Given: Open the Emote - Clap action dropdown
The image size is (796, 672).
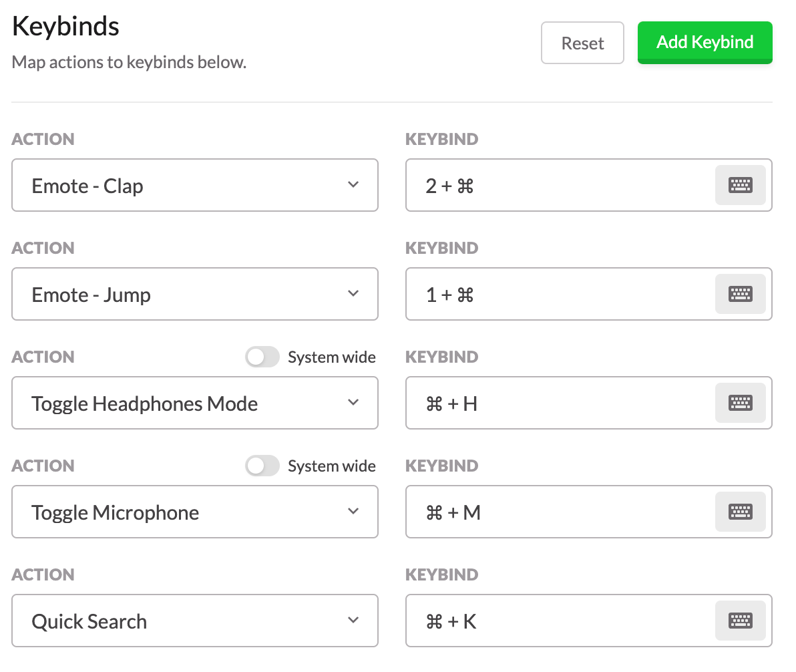Looking at the screenshot, I should tap(195, 185).
